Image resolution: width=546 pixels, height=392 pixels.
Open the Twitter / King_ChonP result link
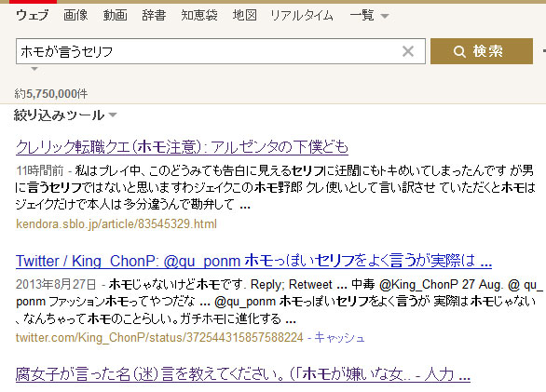click(x=253, y=261)
